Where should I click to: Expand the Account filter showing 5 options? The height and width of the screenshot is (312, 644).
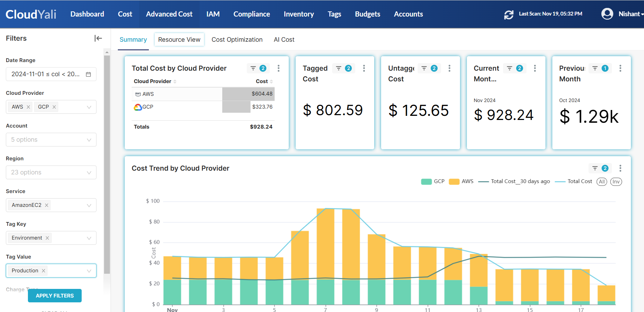pyautogui.click(x=51, y=140)
